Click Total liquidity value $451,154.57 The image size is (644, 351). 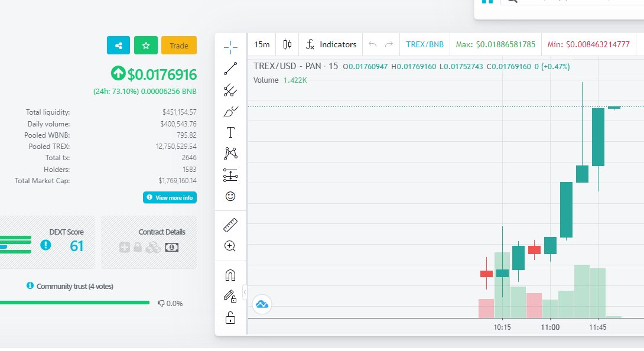coord(180,112)
